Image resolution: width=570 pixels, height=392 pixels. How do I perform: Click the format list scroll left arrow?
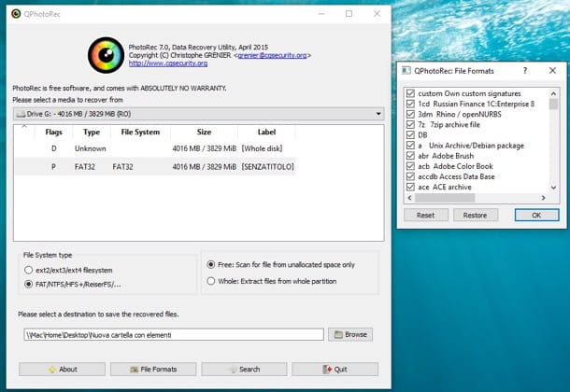coord(409,198)
